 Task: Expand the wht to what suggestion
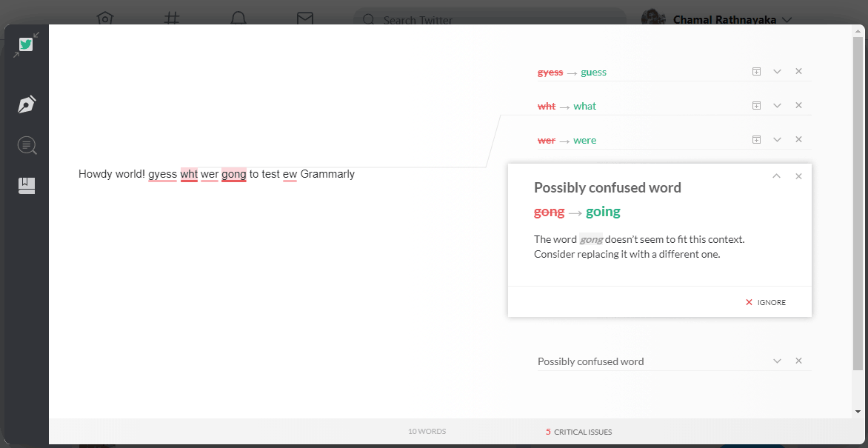click(x=777, y=105)
